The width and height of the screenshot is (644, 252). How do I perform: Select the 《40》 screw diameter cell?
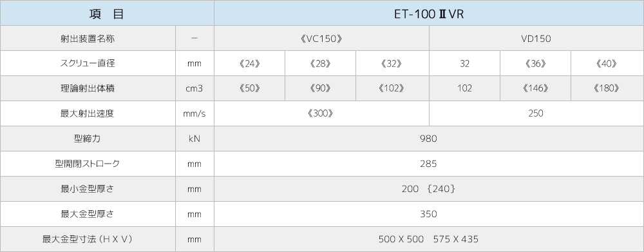(x=607, y=63)
